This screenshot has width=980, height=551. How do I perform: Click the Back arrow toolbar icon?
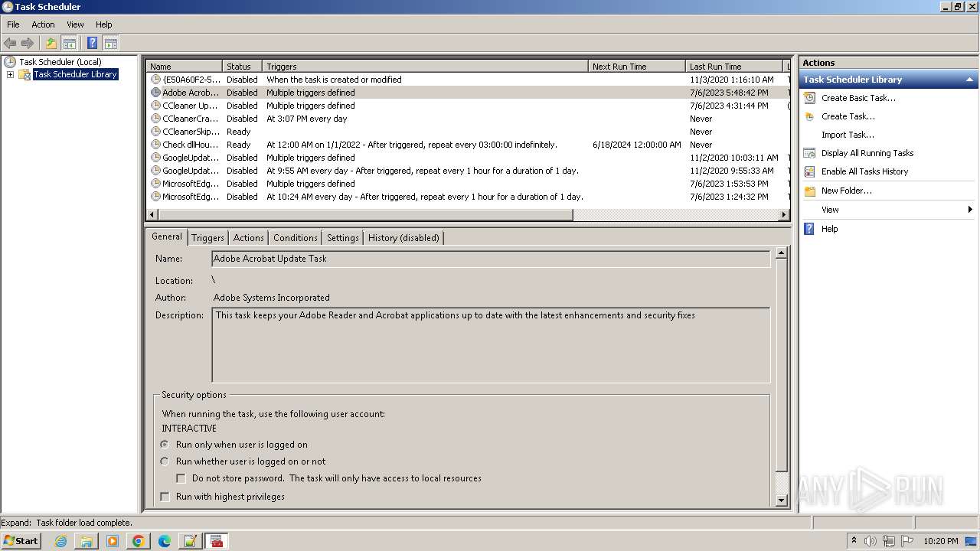point(10,43)
